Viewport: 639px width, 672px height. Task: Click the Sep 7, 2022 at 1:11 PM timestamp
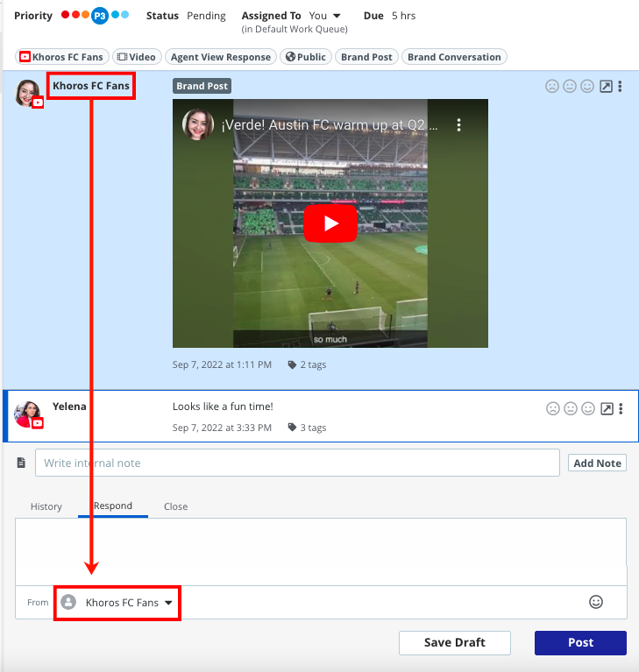(x=222, y=364)
